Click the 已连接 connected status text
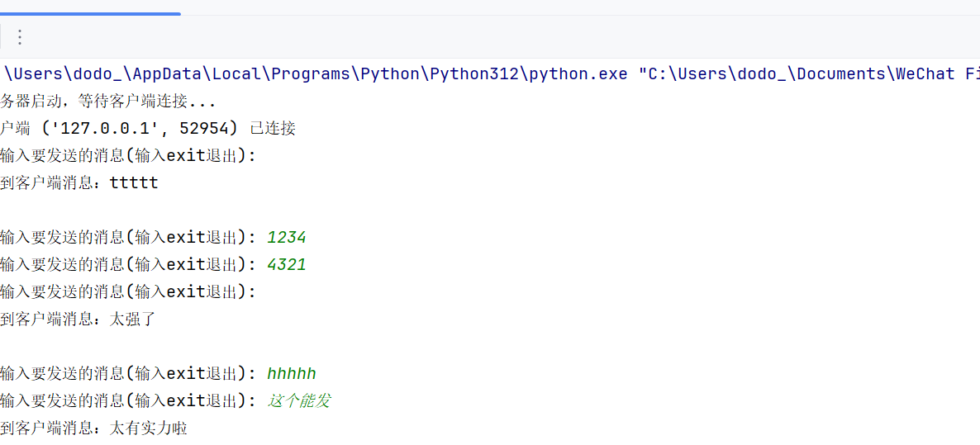 [x=273, y=128]
